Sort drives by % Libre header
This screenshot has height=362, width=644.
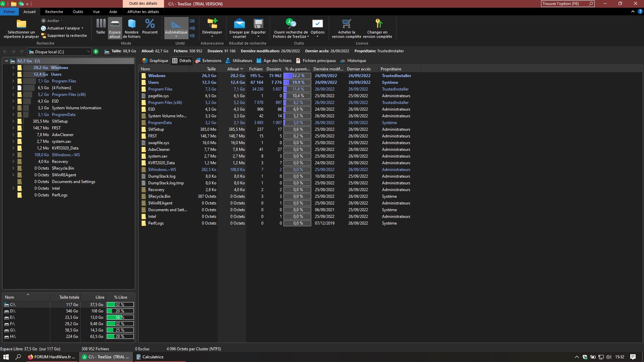pyautogui.click(x=120, y=297)
